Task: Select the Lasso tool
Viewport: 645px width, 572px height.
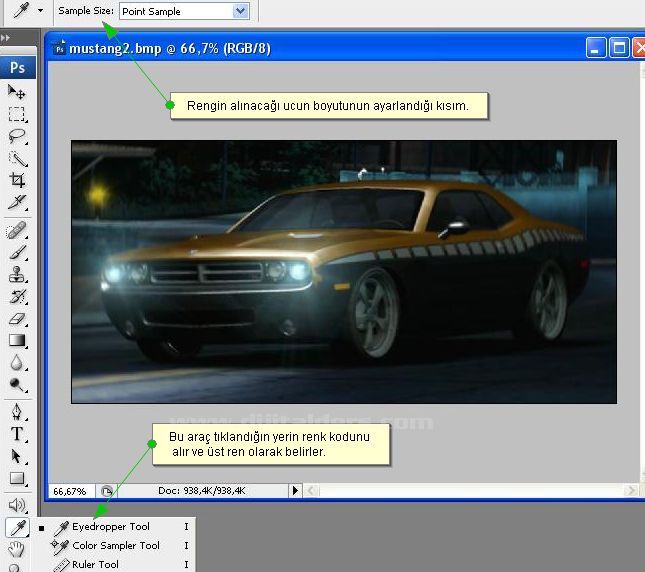Action: pyautogui.click(x=17, y=136)
